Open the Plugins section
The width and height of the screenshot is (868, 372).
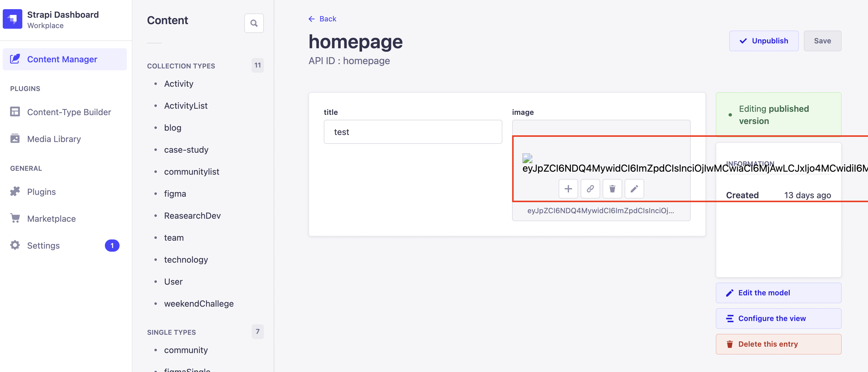41,191
